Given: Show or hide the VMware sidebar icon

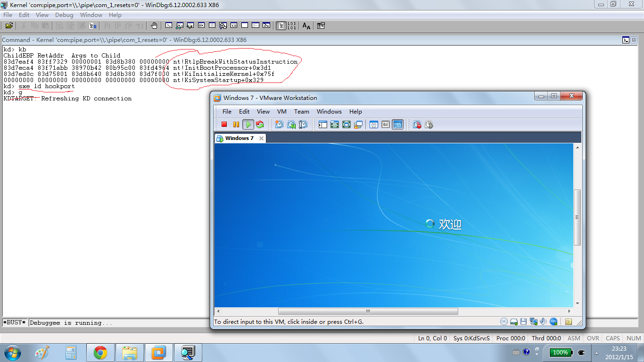Looking at the screenshot, I should pos(323,124).
